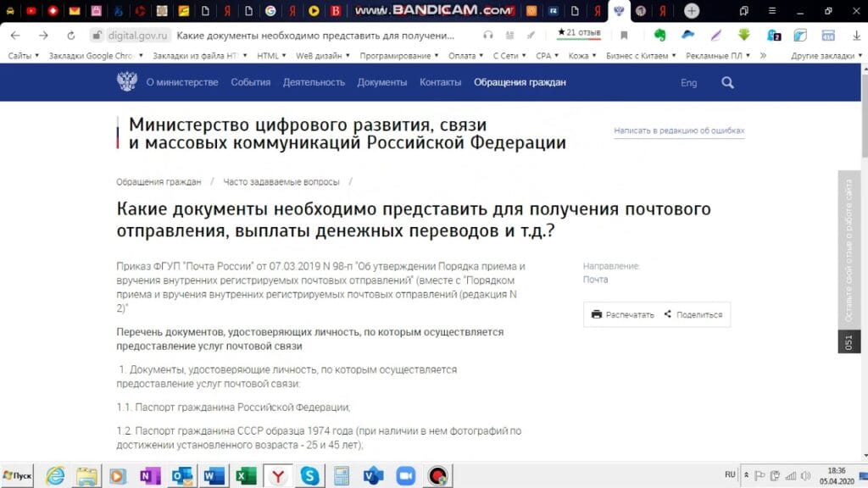The width and height of the screenshot is (868, 488).
Task: Open the Evernote Web Clipper extension
Action: pos(661,36)
